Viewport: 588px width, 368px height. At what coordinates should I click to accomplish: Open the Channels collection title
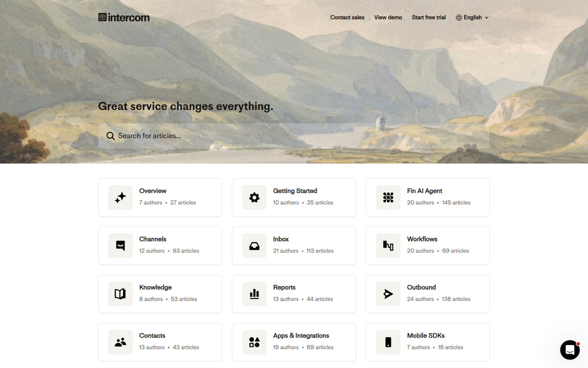(x=153, y=239)
